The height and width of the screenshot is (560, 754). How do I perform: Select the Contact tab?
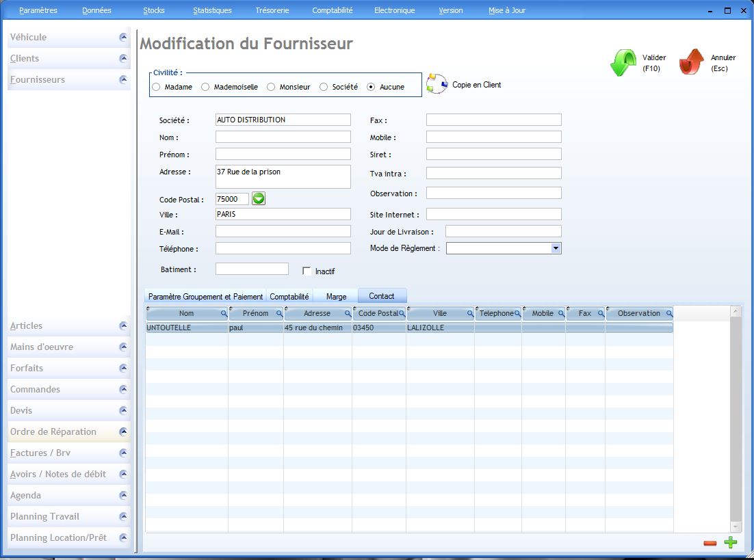[382, 295]
